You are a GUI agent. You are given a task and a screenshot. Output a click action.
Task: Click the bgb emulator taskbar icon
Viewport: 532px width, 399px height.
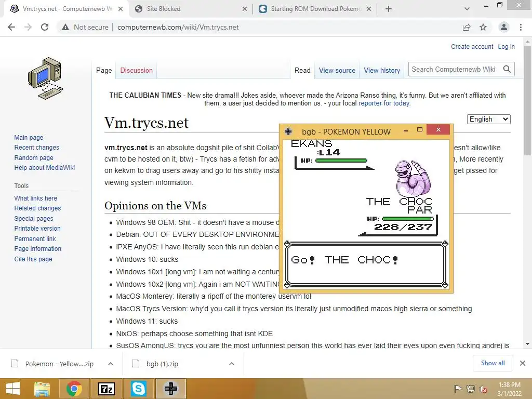pyautogui.click(x=170, y=389)
